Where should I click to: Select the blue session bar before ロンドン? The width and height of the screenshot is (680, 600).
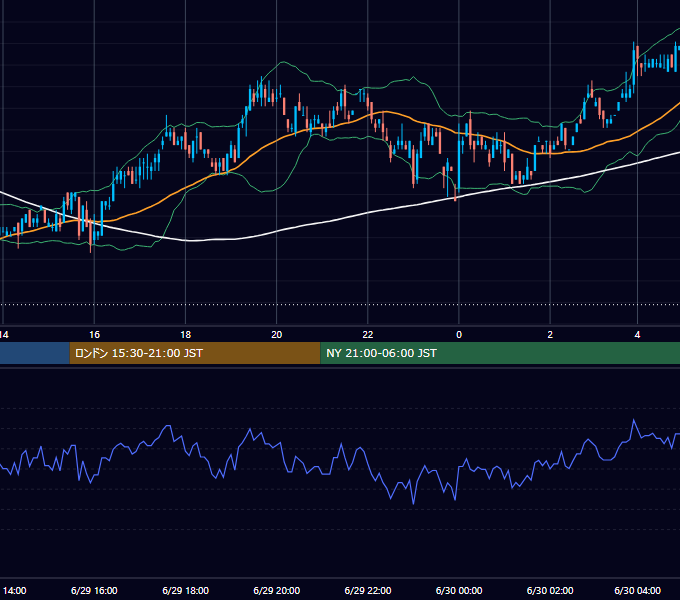click(35, 353)
